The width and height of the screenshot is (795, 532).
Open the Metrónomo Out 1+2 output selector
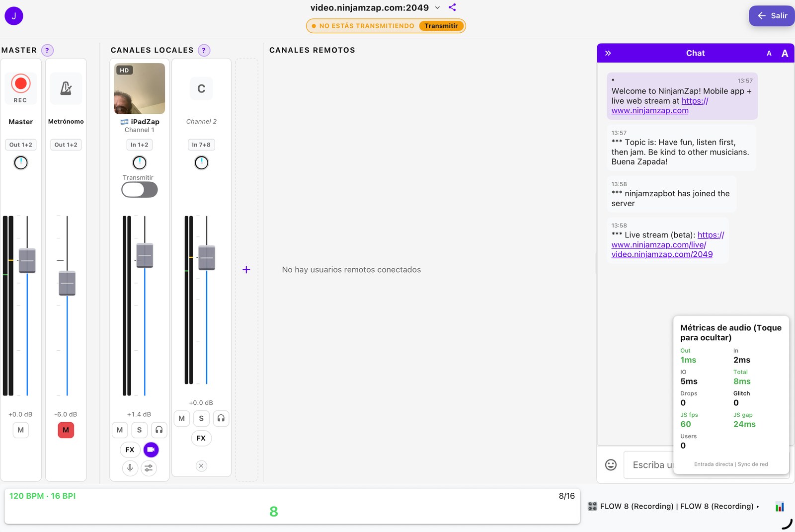(x=66, y=145)
